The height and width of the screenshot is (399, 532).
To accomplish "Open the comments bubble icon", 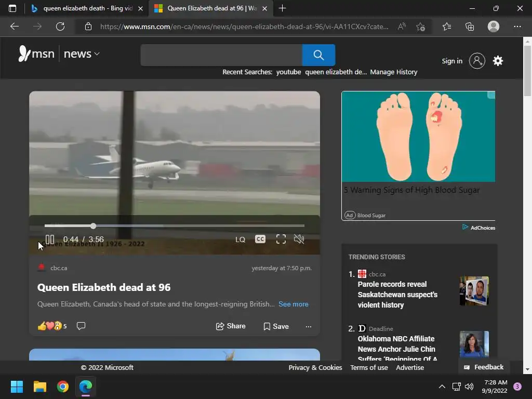I will [x=81, y=326].
